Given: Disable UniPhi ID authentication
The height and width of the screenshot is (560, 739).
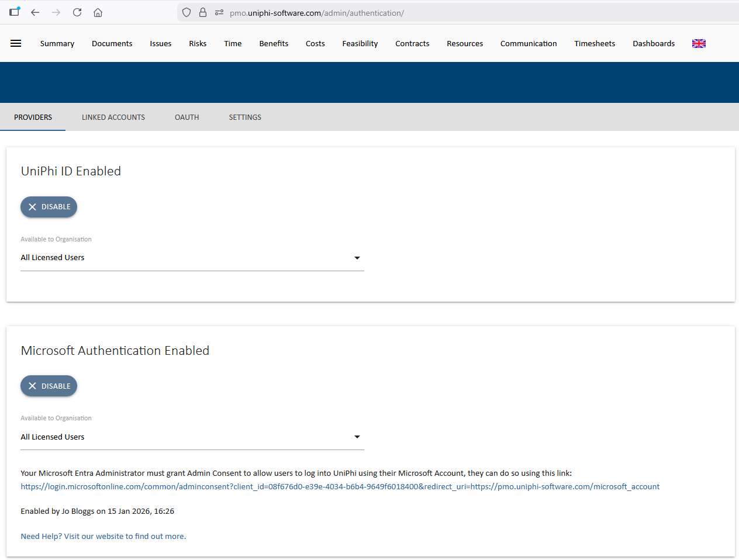Looking at the screenshot, I should (49, 207).
